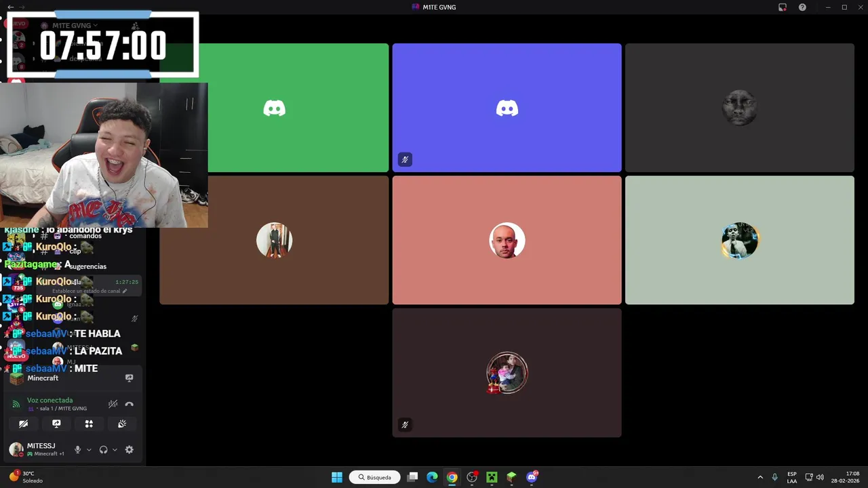The image size is (868, 488).
Task: Go back with Discord back arrow
Action: [10, 7]
